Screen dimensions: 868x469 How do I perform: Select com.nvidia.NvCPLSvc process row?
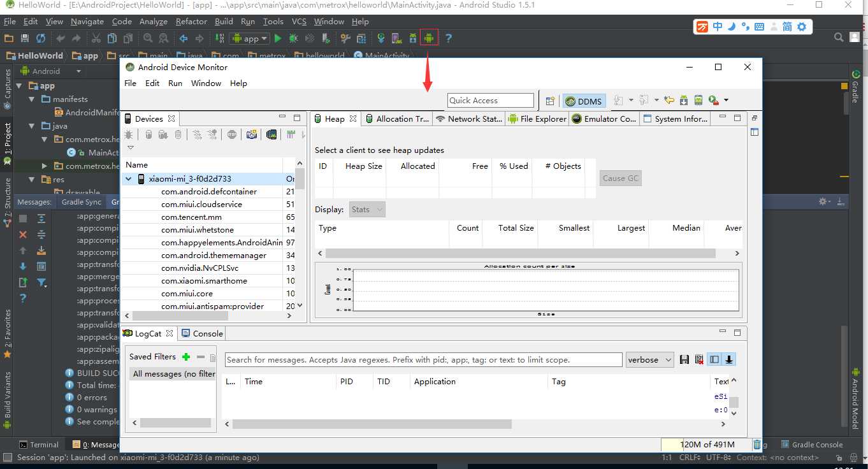(208, 268)
